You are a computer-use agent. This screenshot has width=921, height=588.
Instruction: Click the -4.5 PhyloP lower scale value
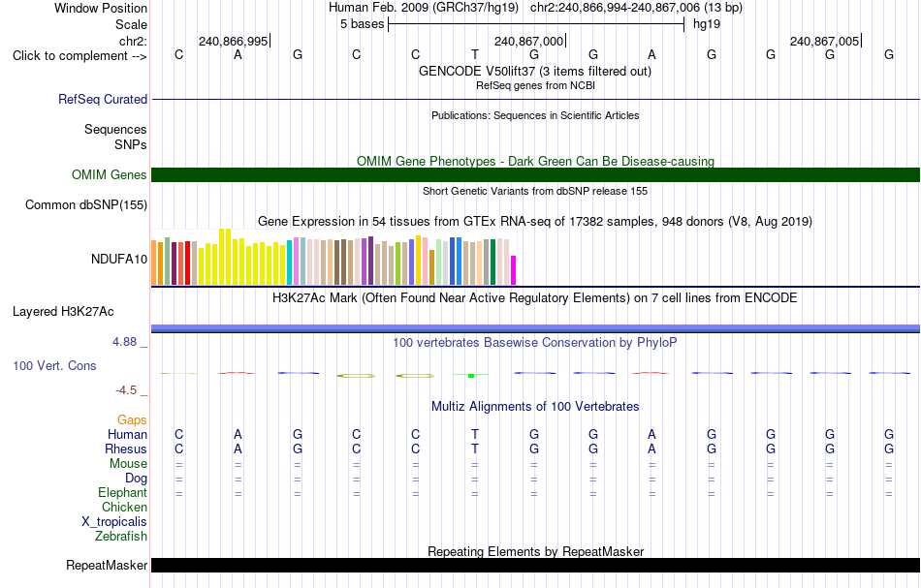click(x=126, y=390)
